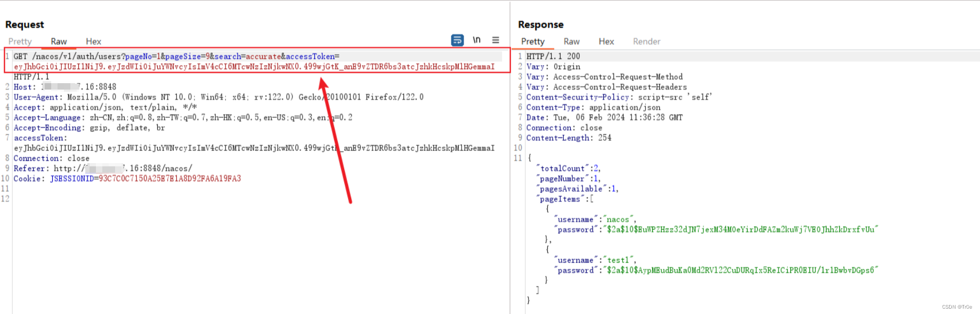Click the "pagesAvailable":1 JSON line
980x314 pixels.
(577, 189)
